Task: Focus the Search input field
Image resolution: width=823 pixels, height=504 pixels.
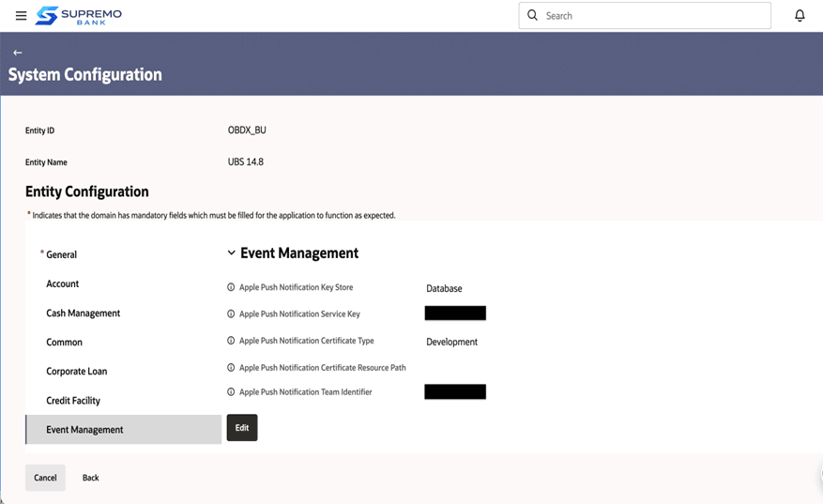Action: pyautogui.click(x=645, y=16)
